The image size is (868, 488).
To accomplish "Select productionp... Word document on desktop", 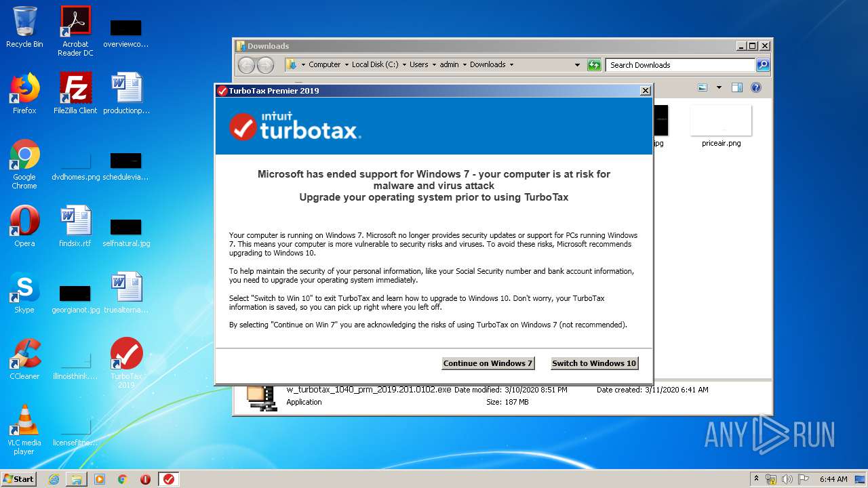I will click(126, 94).
